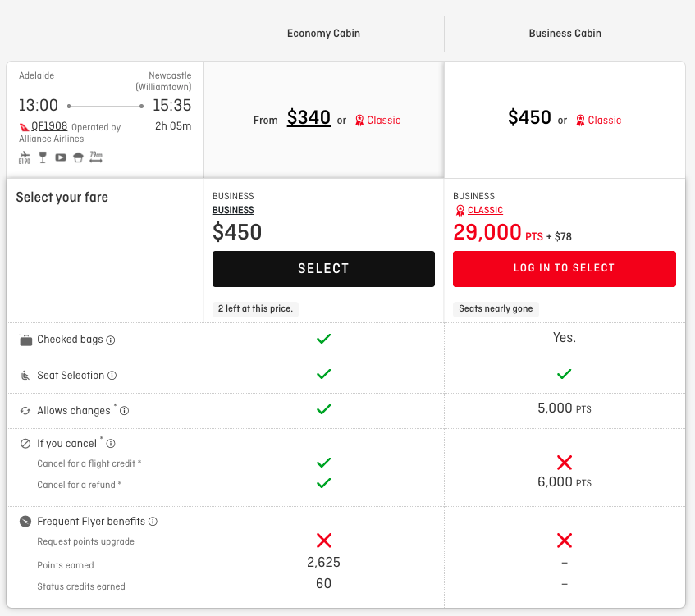The width and height of the screenshot is (695, 616).
Task: Click 'Operated by Alliance Airlines' text
Action: pyautogui.click(x=70, y=133)
